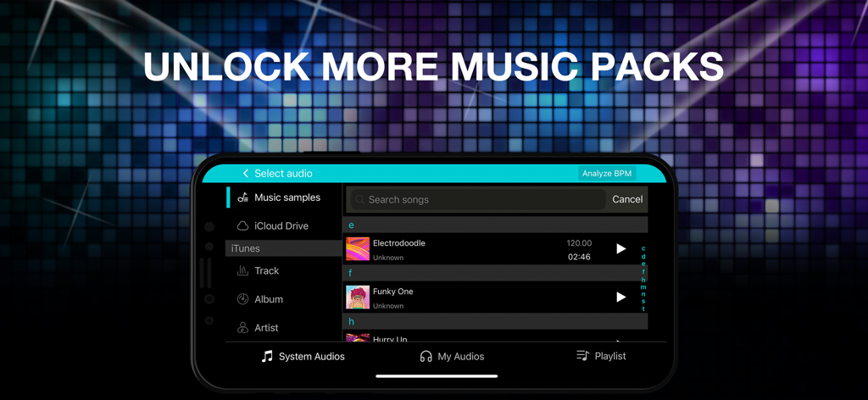Click the Music samples note icon
868x400 pixels.
242,197
